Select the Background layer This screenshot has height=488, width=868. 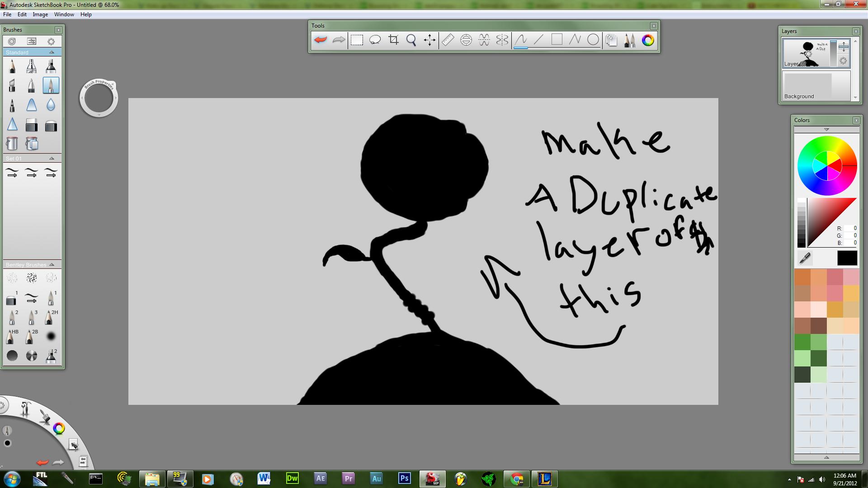coord(816,86)
